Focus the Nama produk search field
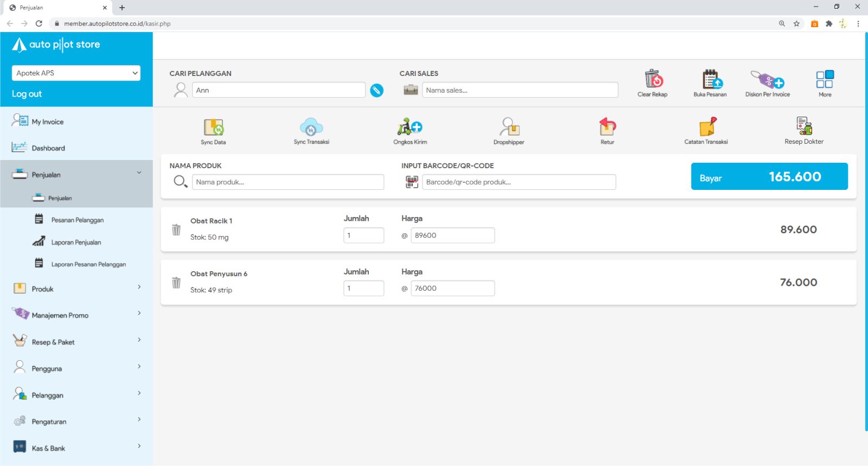The height and width of the screenshot is (466, 868). [288, 182]
